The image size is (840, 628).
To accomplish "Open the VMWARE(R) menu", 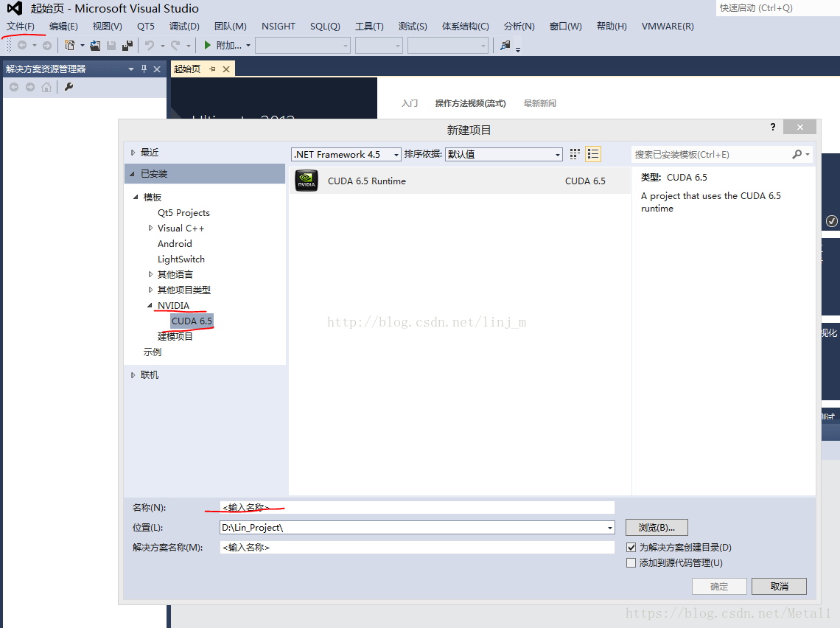I will pyautogui.click(x=668, y=27).
